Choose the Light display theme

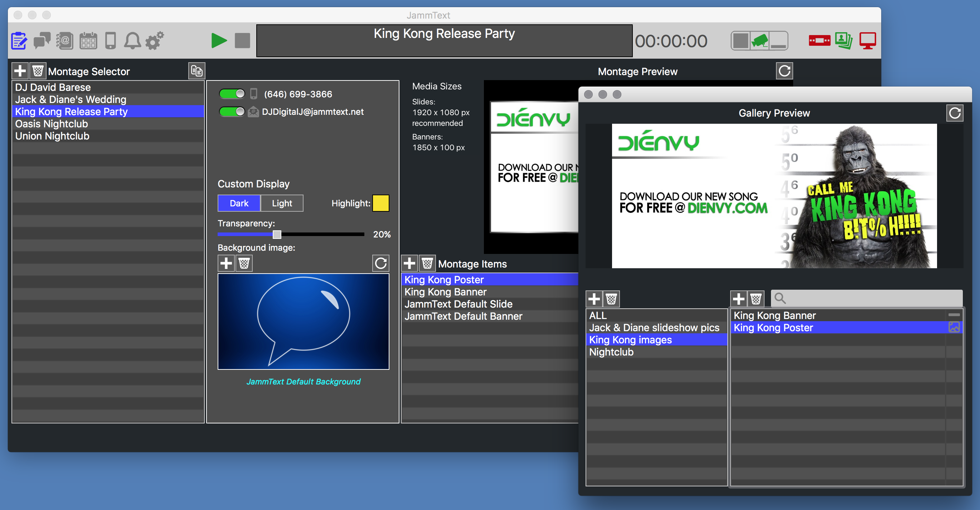(282, 203)
